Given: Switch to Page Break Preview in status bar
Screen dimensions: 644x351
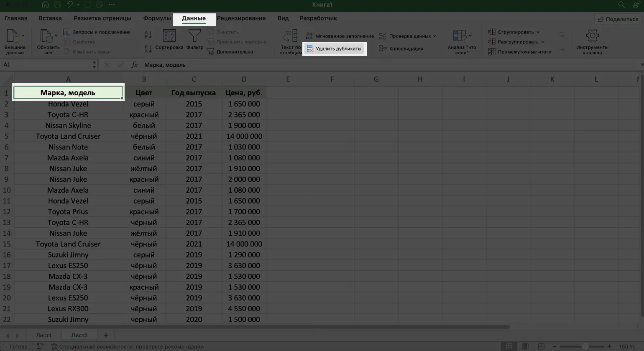Looking at the screenshot, I should pyautogui.click(x=541, y=346).
